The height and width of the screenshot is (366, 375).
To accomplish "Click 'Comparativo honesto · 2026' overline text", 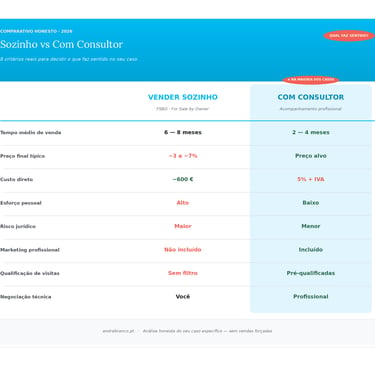I will (x=36, y=31).
